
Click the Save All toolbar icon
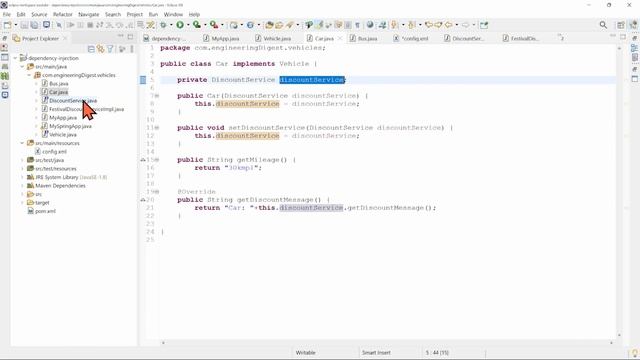(x=34, y=25)
